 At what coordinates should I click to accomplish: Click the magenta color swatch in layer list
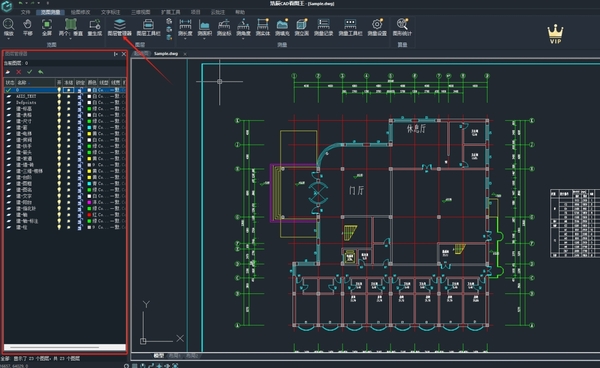89,202
